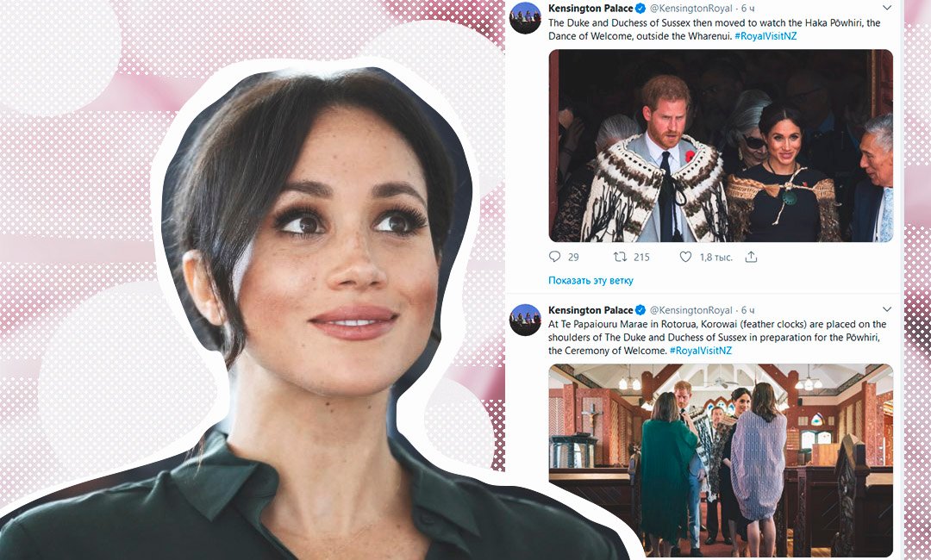Open the Te Papaiouru Marae interior photo

720,460
